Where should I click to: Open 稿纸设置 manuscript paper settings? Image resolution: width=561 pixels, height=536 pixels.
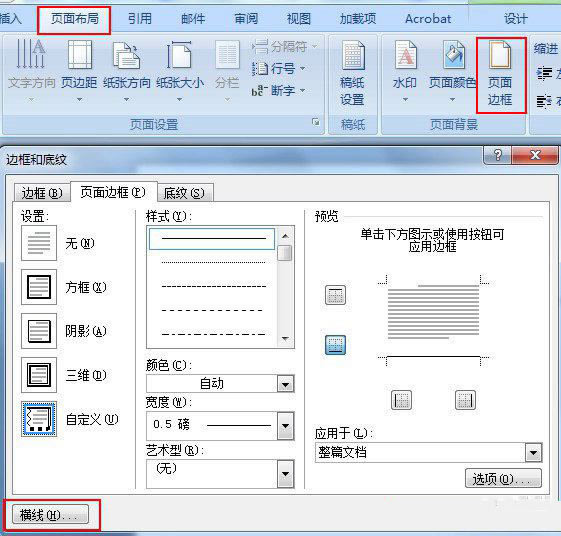[x=352, y=74]
